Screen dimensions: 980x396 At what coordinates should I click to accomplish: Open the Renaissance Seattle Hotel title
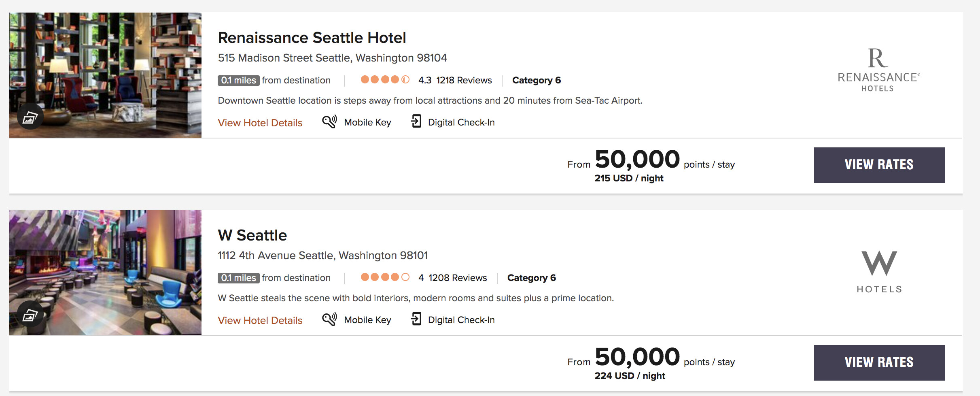(x=312, y=38)
